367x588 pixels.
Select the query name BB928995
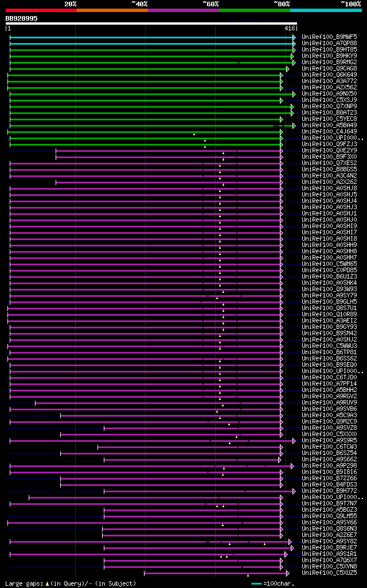pos(21,18)
